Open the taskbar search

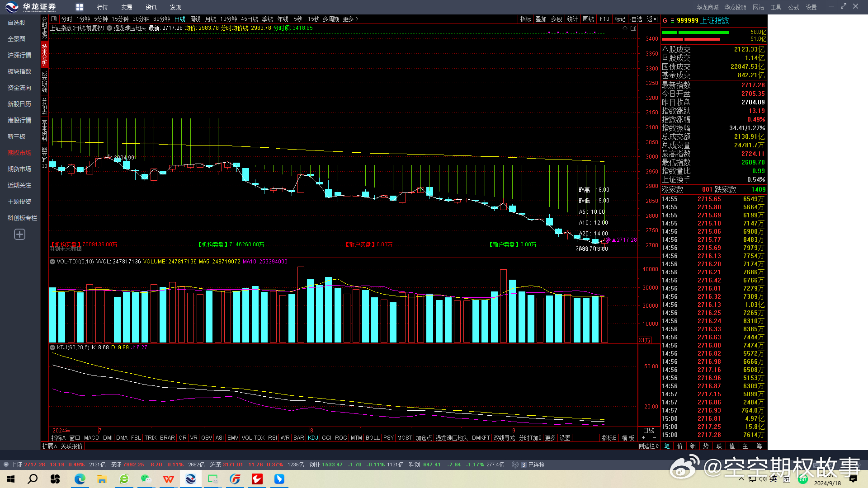(x=33, y=479)
